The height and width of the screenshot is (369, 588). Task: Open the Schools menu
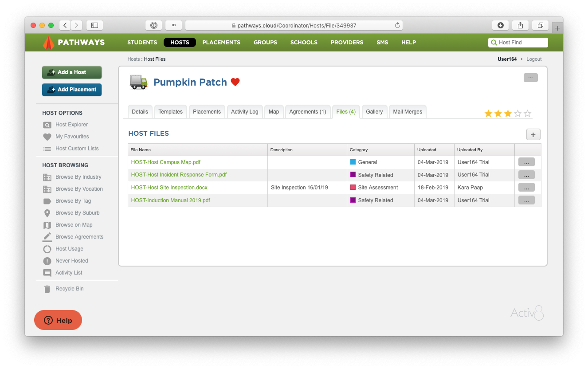coord(304,43)
